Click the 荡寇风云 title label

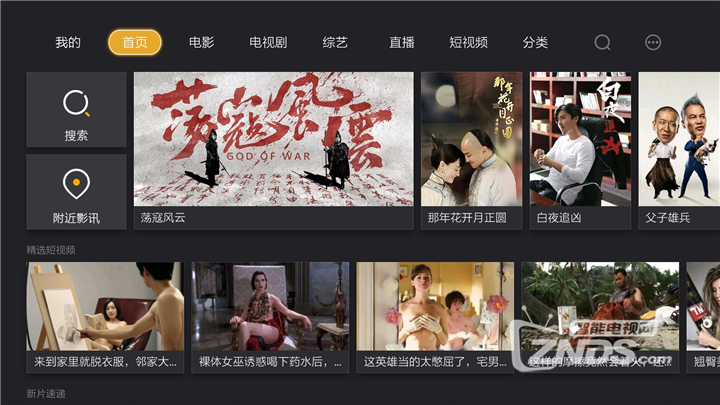(163, 218)
